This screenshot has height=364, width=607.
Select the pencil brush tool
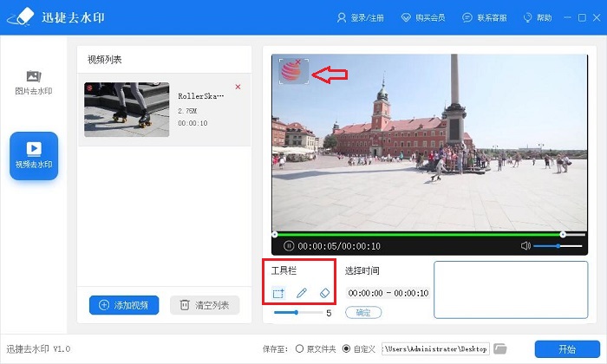point(302,293)
